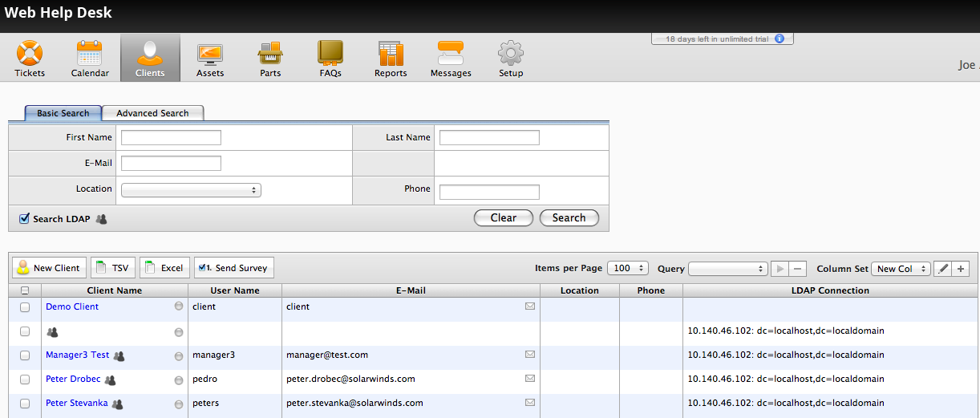
Task: Export the list with the Excel button
Action: (x=164, y=268)
